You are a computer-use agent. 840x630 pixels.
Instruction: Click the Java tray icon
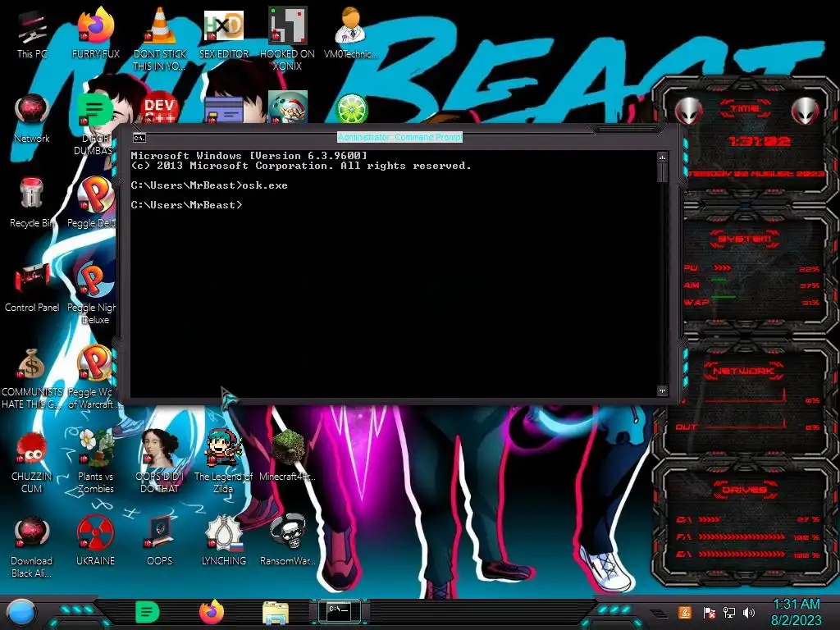pyautogui.click(x=685, y=612)
